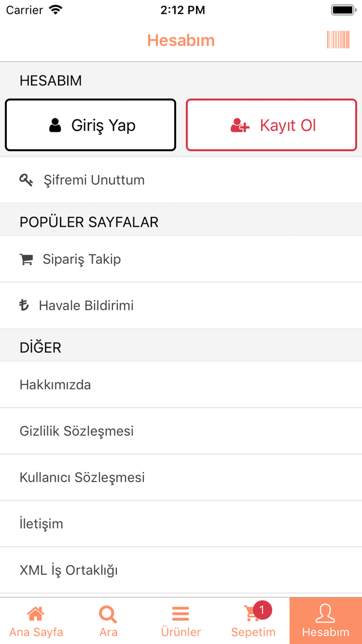The image size is (362, 644).
Task: Tap the cart icon next to Sipariş Takip
Action: coord(26,259)
